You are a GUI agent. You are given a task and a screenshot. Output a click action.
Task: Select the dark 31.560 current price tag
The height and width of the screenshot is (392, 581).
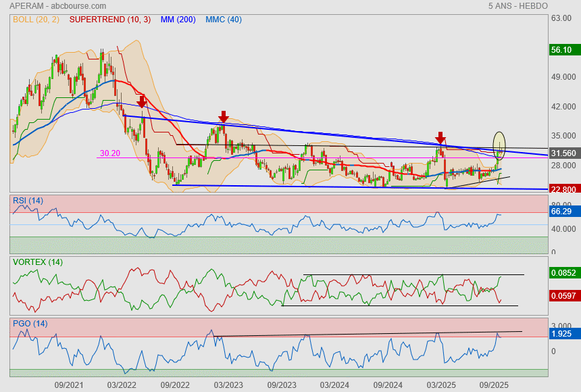click(563, 153)
